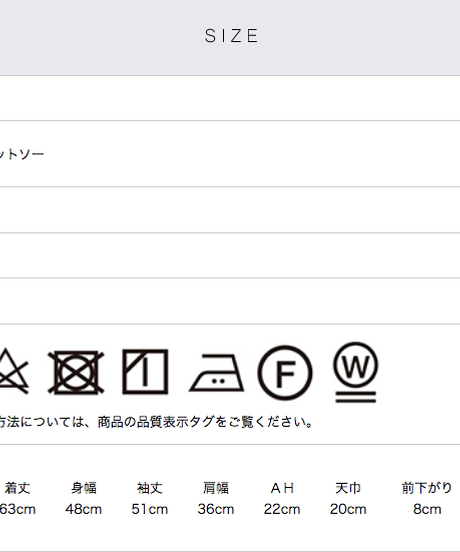
Task: Click the SIZE section header
Action: point(232,36)
